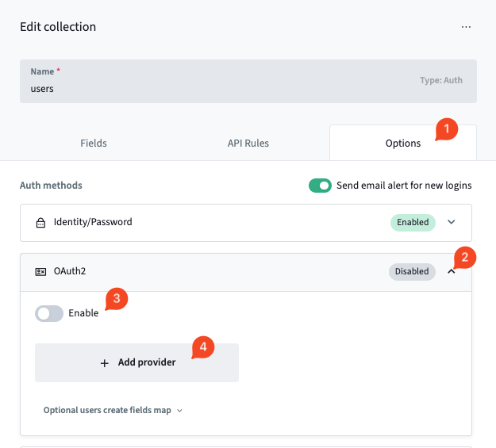The image size is (496, 448).
Task: Switch to the Fields tab
Action: [x=94, y=144]
